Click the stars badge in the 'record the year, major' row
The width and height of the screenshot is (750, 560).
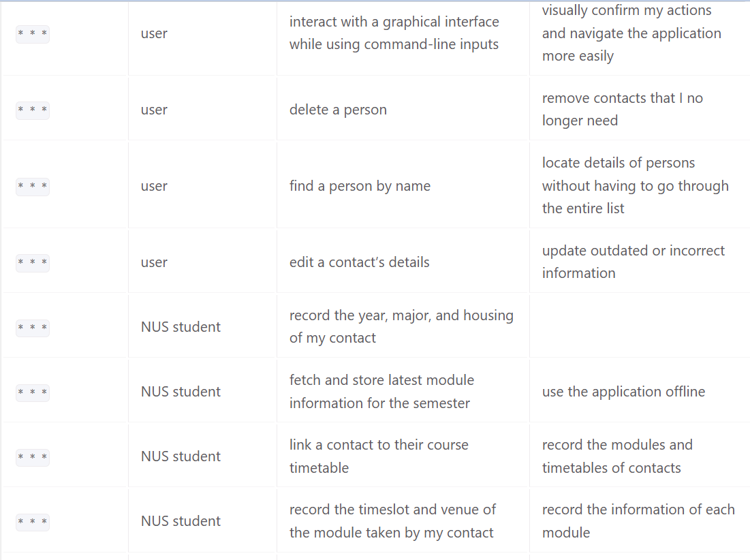coord(33,328)
